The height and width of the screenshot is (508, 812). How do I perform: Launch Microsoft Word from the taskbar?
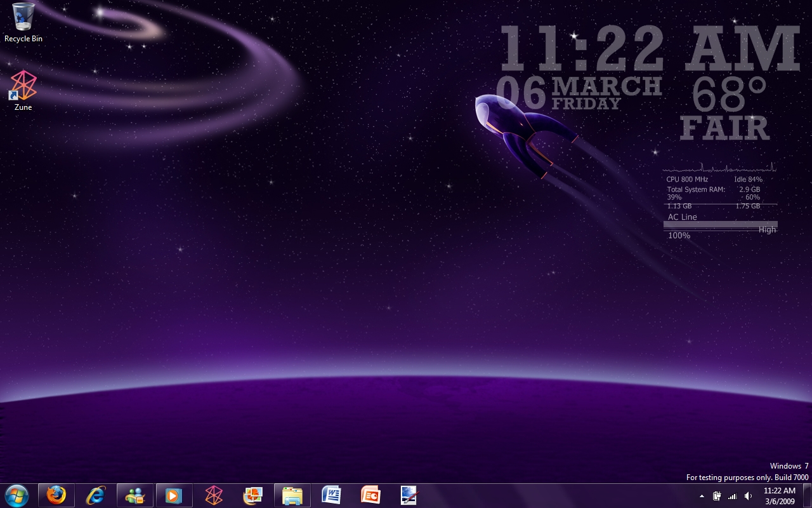click(332, 495)
